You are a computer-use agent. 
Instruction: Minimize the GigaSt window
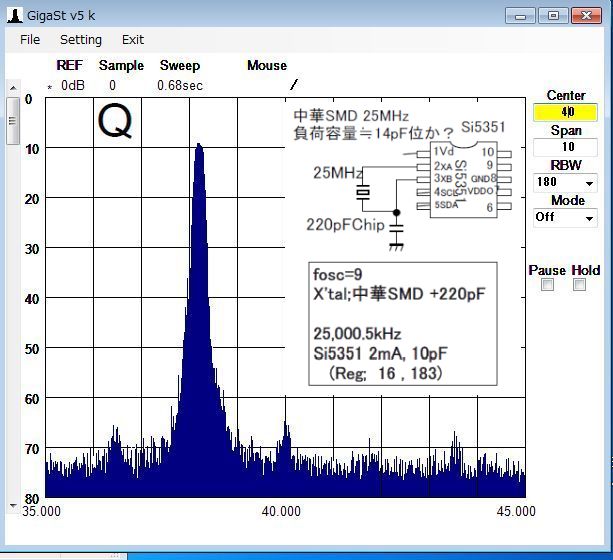coord(520,16)
